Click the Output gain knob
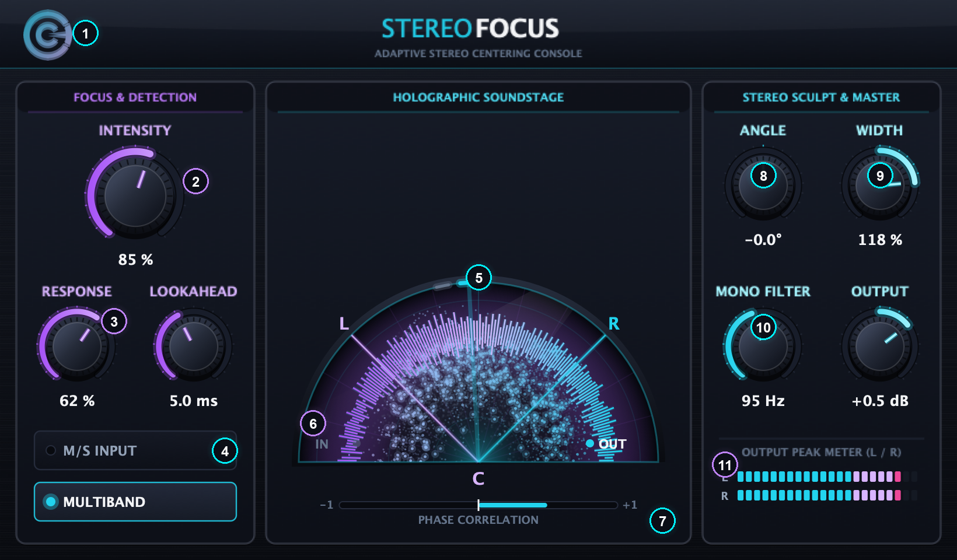This screenshot has width=957, height=560. [880, 346]
